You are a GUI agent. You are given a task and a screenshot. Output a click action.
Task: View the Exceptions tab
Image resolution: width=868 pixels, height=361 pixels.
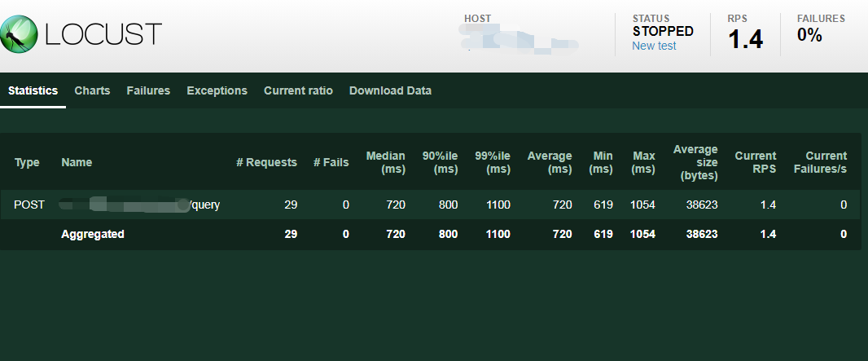(x=217, y=90)
